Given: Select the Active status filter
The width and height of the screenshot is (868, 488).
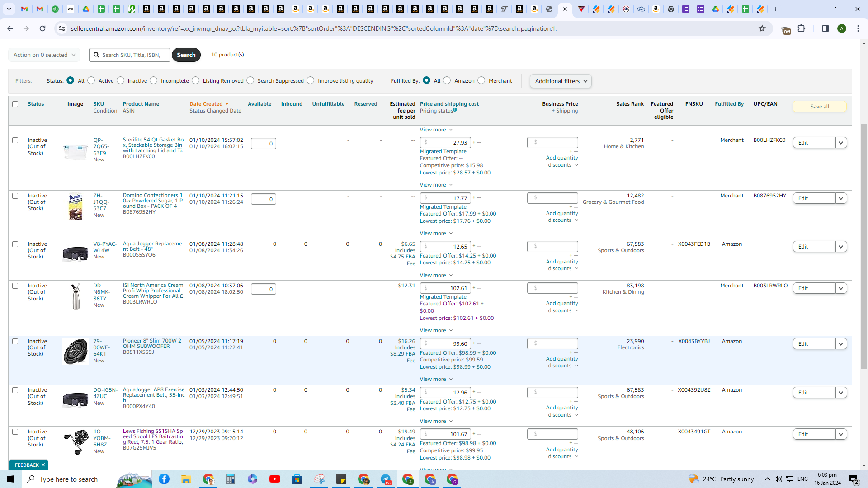Looking at the screenshot, I should [x=91, y=80].
